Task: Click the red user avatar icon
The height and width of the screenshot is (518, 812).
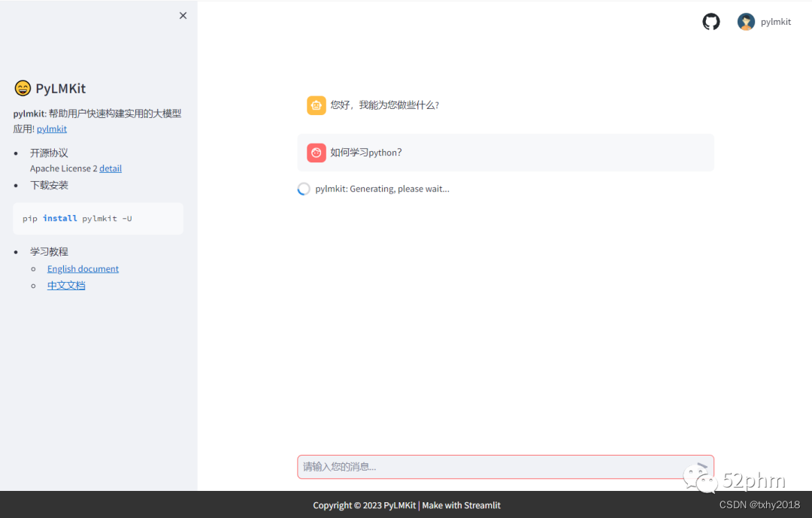Action: click(x=317, y=153)
